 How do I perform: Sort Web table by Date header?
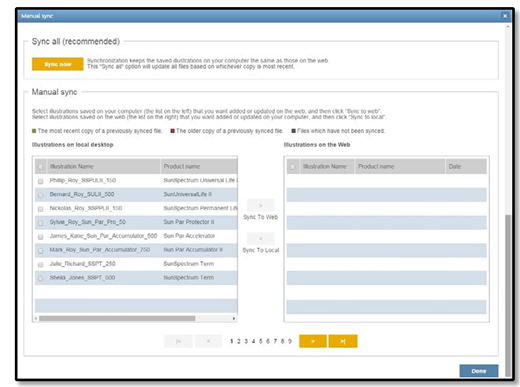(466, 166)
